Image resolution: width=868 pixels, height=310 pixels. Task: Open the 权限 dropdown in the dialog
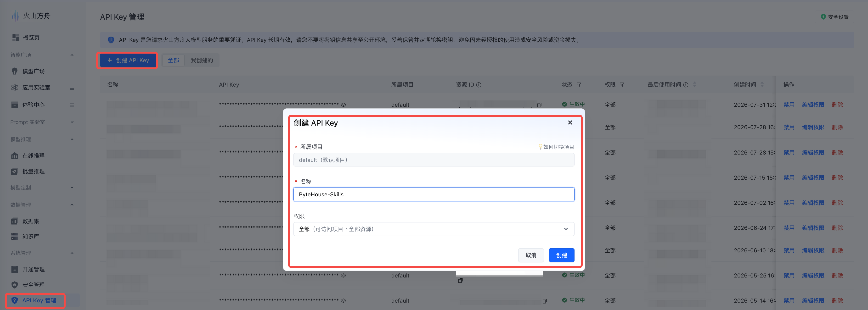point(434,229)
